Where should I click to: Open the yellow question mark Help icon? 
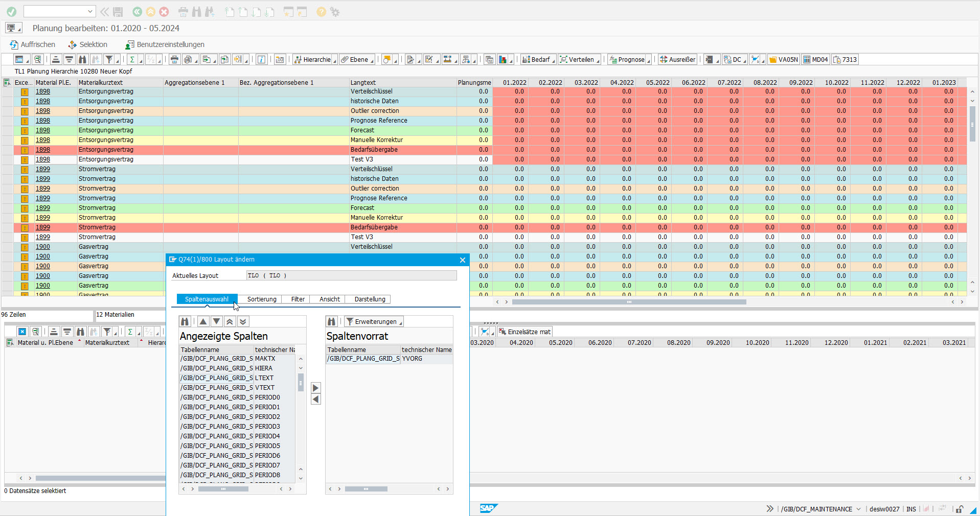pyautogui.click(x=321, y=11)
